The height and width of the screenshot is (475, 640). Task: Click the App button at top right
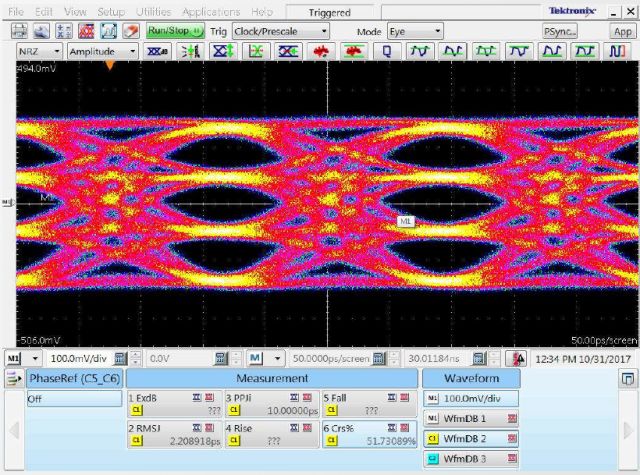[622, 31]
